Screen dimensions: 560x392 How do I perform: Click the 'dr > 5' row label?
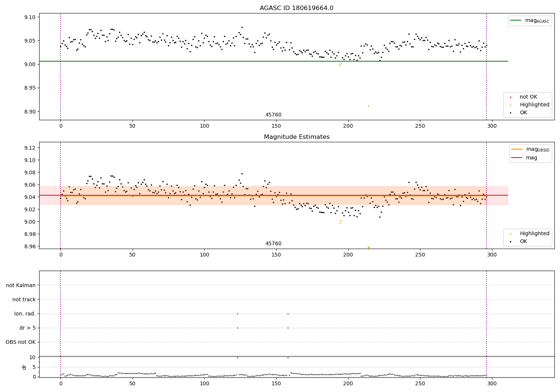click(x=28, y=328)
